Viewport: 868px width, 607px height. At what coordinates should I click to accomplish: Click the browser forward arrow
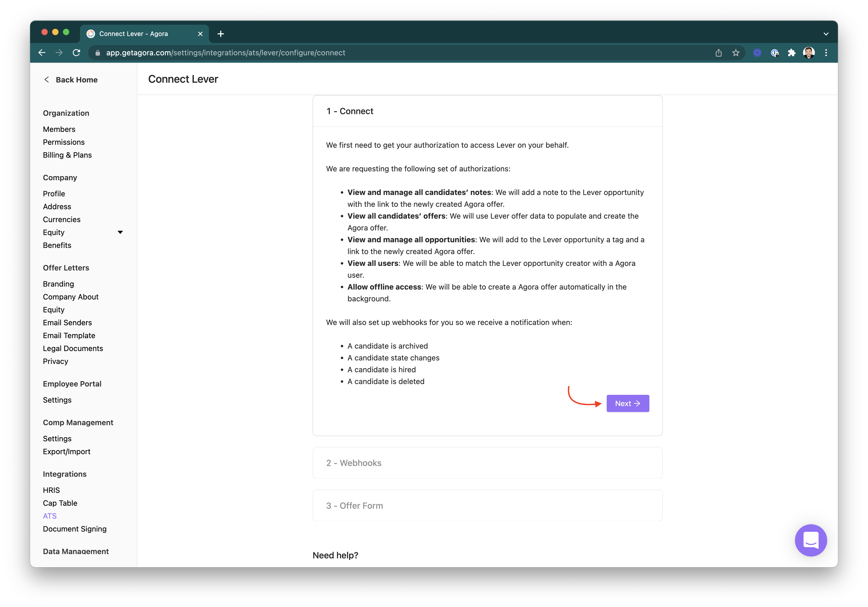pos(59,53)
